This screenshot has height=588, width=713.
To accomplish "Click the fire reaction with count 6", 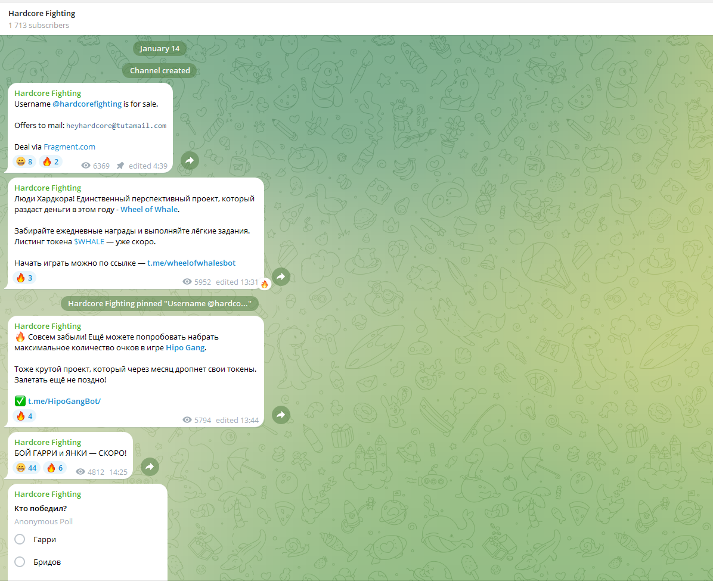I will coord(55,468).
